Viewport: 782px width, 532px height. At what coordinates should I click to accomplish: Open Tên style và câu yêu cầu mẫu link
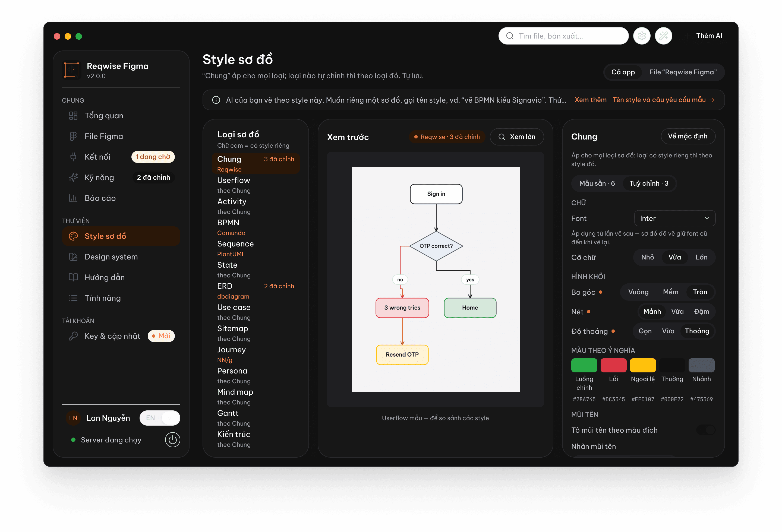point(663,100)
